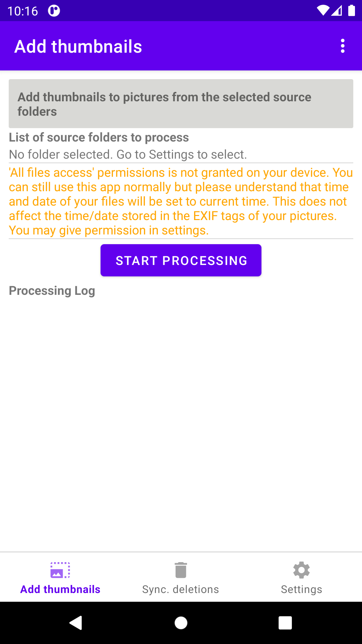
Task: Tap the Sync. deletions trash icon
Action: point(181,570)
